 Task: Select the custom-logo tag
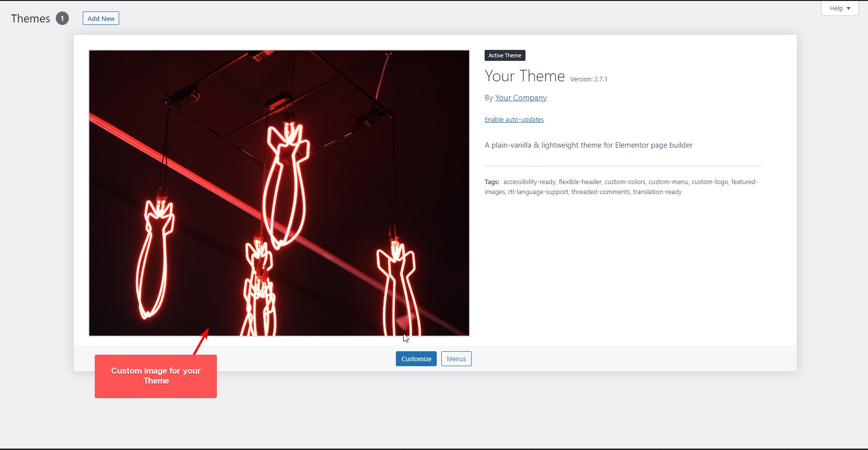[x=709, y=182]
